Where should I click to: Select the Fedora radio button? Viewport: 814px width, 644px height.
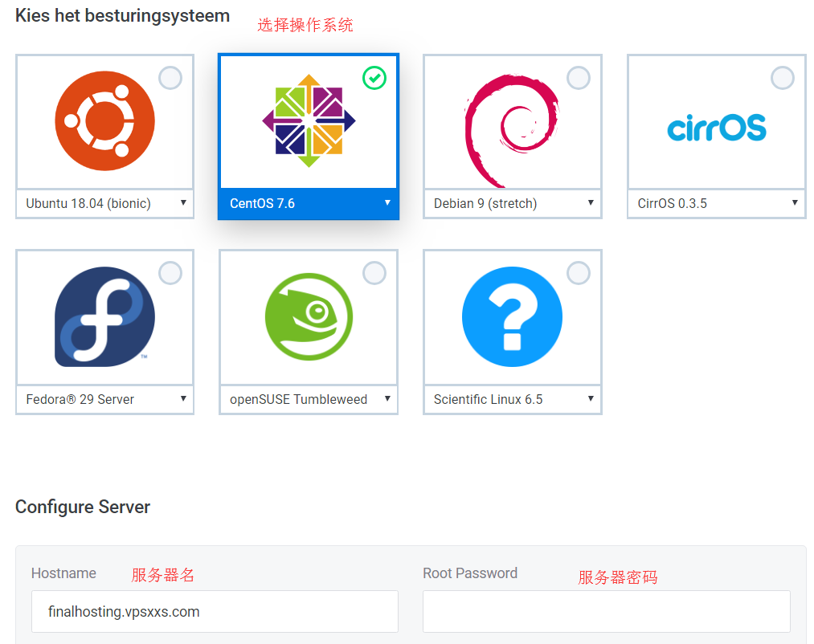pos(170,273)
